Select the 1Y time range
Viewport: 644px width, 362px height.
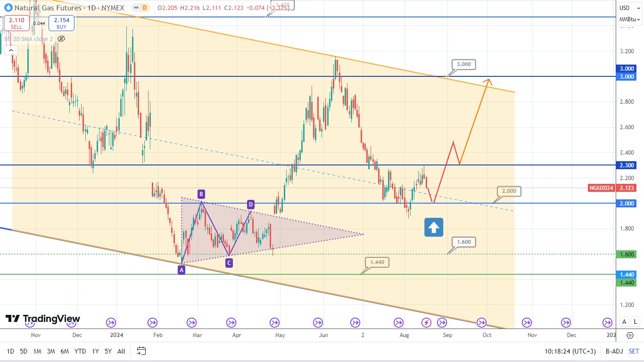tap(95, 351)
